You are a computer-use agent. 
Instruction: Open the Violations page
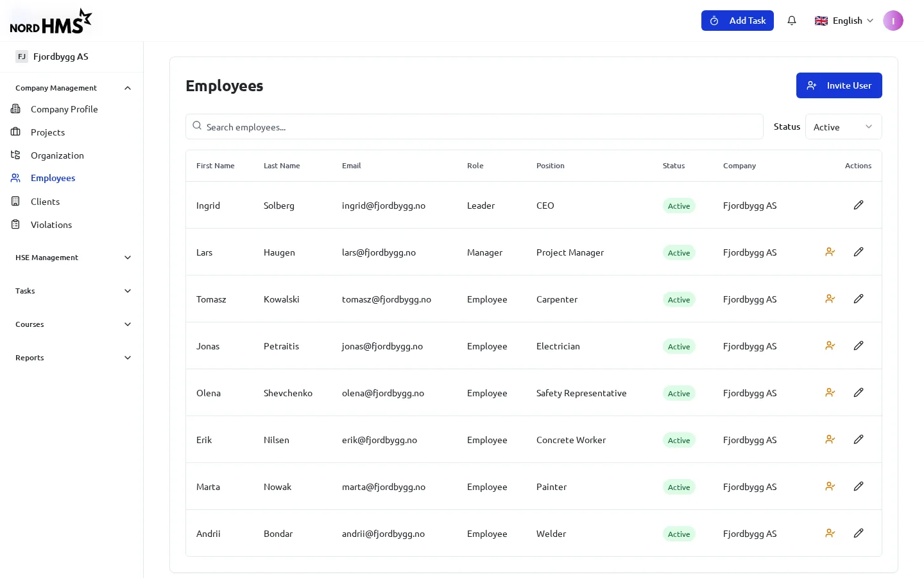[51, 225]
